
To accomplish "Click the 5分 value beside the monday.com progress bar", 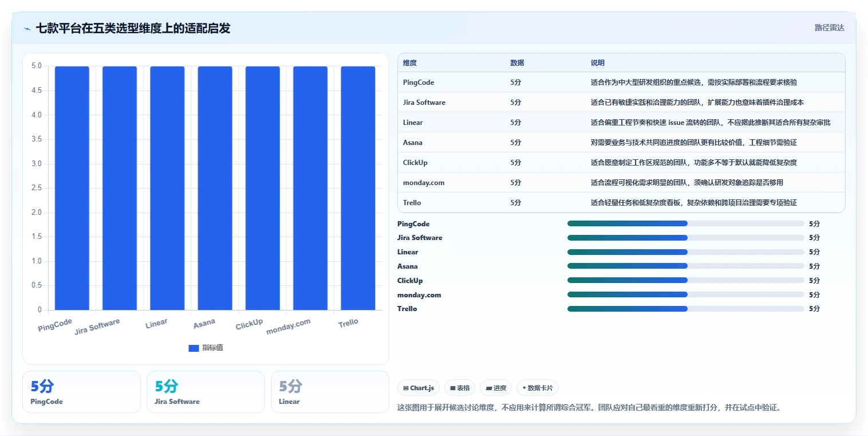I will 814,295.
